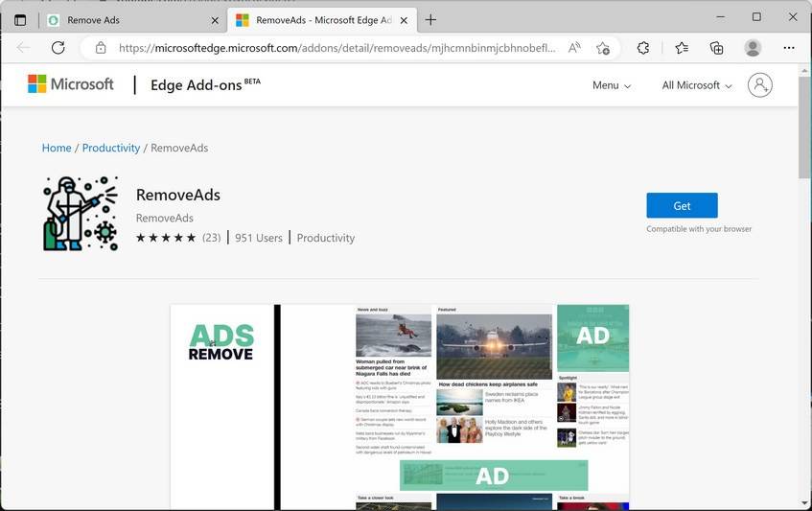Open a new browser tab
This screenshot has width=812, height=511.
click(430, 20)
